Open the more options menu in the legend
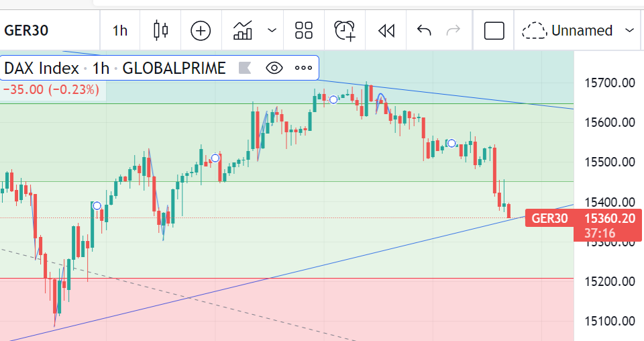The width and height of the screenshot is (644, 341). click(303, 68)
